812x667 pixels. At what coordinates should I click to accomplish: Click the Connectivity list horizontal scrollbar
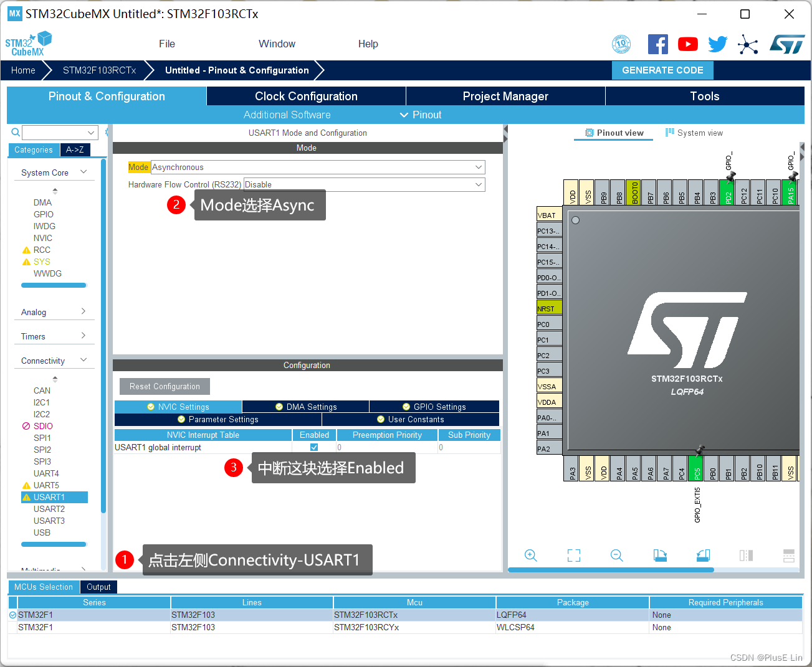[x=54, y=544]
